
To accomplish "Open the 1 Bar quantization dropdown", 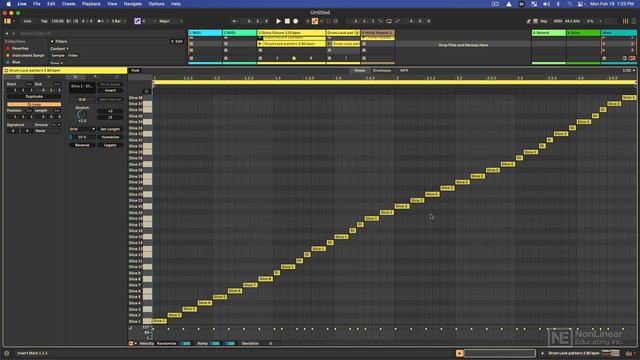I will click(118, 21).
